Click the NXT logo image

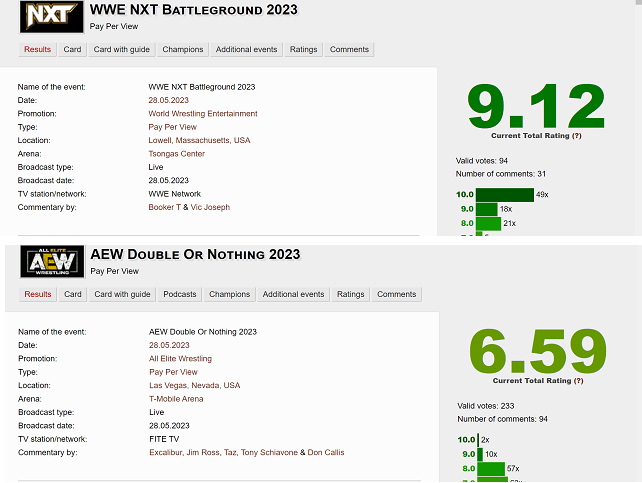tap(52, 16)
